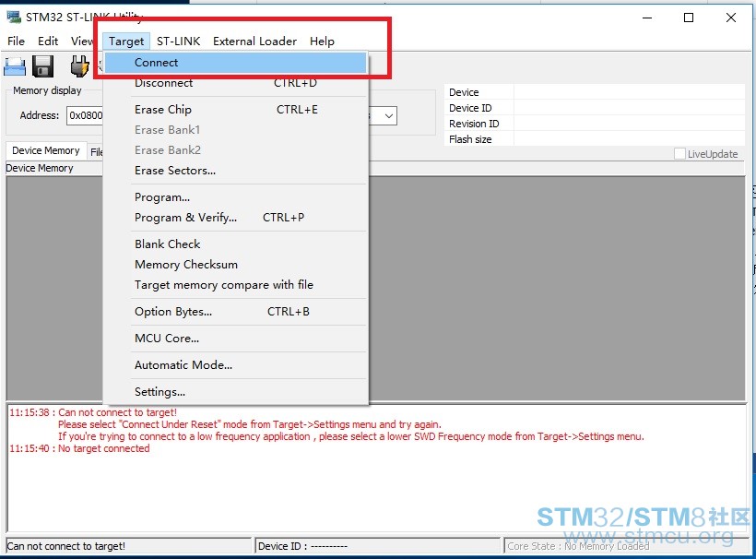Screen dimensions: 756x559
Task: Click the 'No target connected' log line
Action: pos(79,448)
